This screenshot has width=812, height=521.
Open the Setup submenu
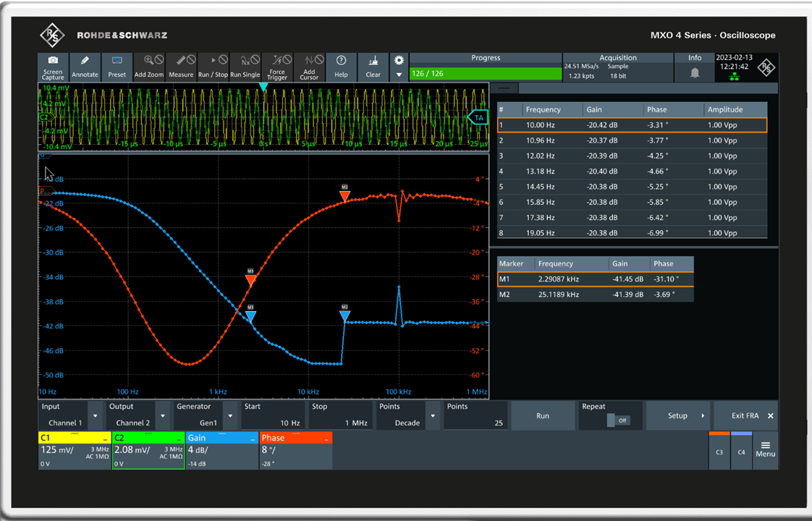pos(682,416)
